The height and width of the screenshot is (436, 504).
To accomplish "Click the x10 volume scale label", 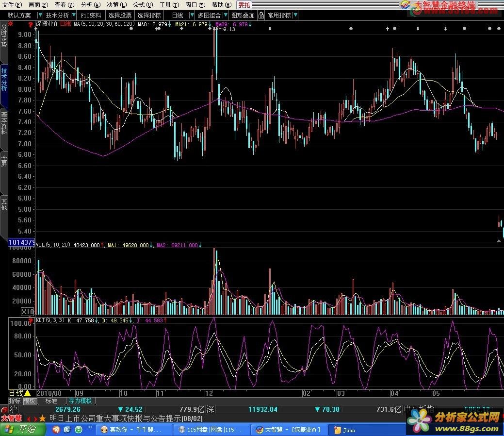I will [x=28, y=311].
